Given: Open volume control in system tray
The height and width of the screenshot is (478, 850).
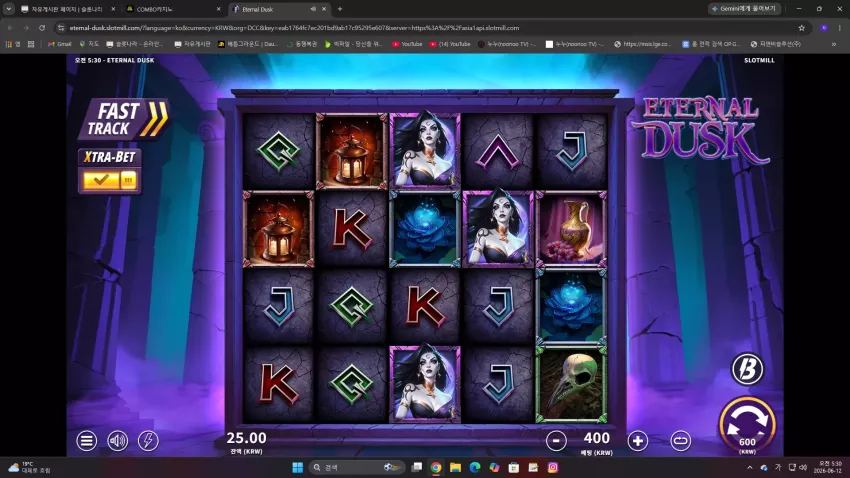Looking at the screenshot, I should click(x=803, y=467).
